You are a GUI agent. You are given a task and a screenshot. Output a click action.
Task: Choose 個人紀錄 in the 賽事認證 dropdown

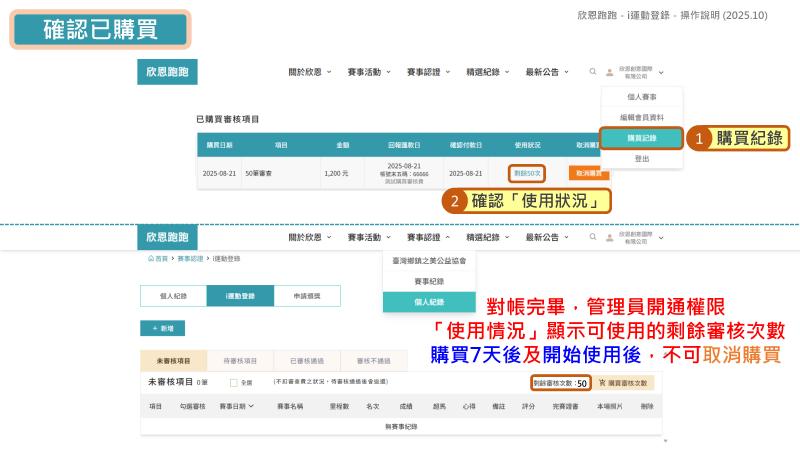click(428, 301)
